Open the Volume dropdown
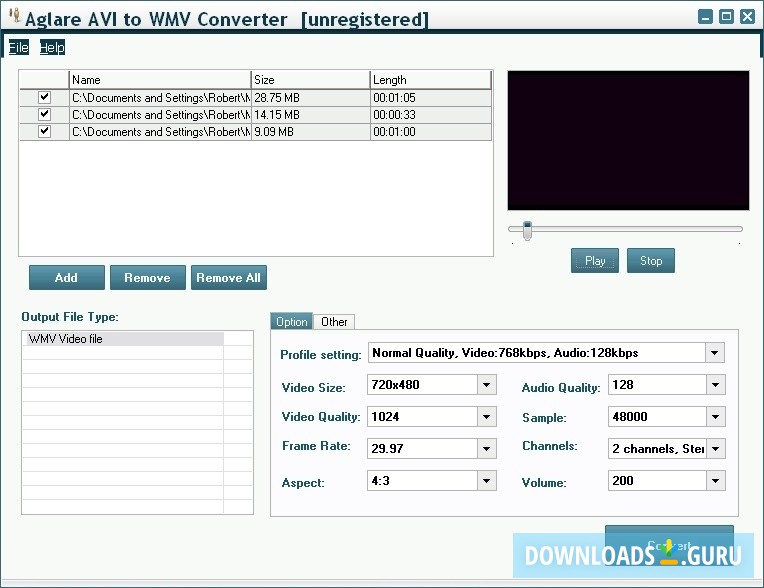Viewport: 764px width, 588px height. (715, 481)
